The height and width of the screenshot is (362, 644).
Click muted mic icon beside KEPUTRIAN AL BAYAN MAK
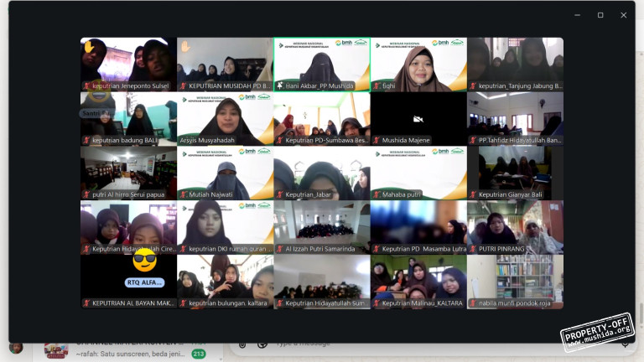coord(86,303)
